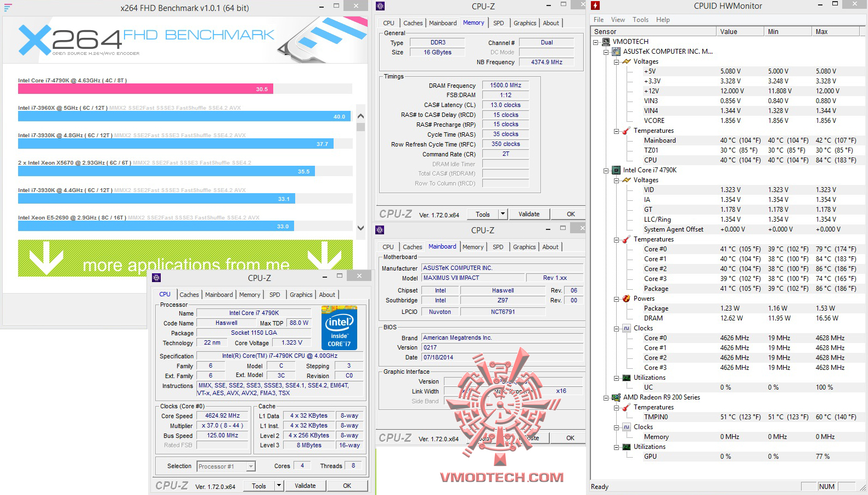
Task: Open the Help menu in HWMonitor
Action: [663, 20]
